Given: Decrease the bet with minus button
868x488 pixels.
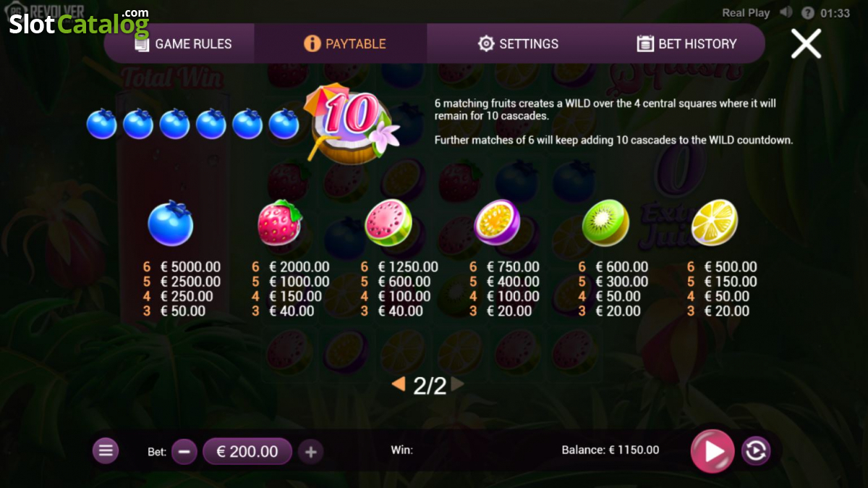Looking at the screenshot, I should (x=184, y=452).
